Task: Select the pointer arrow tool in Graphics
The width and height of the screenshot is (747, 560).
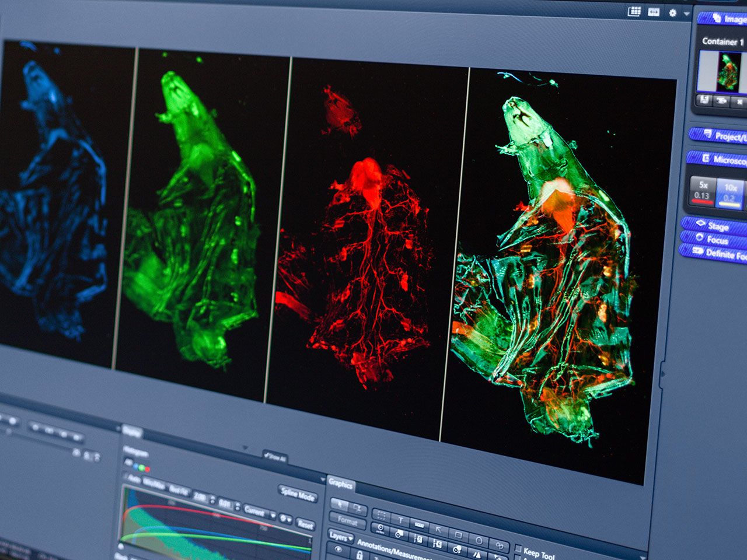Action: (x=339, y=505)
